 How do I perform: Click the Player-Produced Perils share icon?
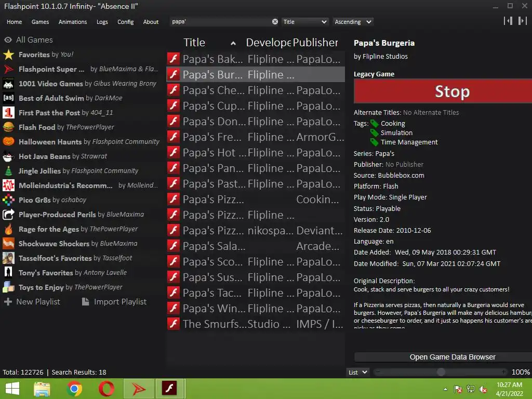point(8,215)
